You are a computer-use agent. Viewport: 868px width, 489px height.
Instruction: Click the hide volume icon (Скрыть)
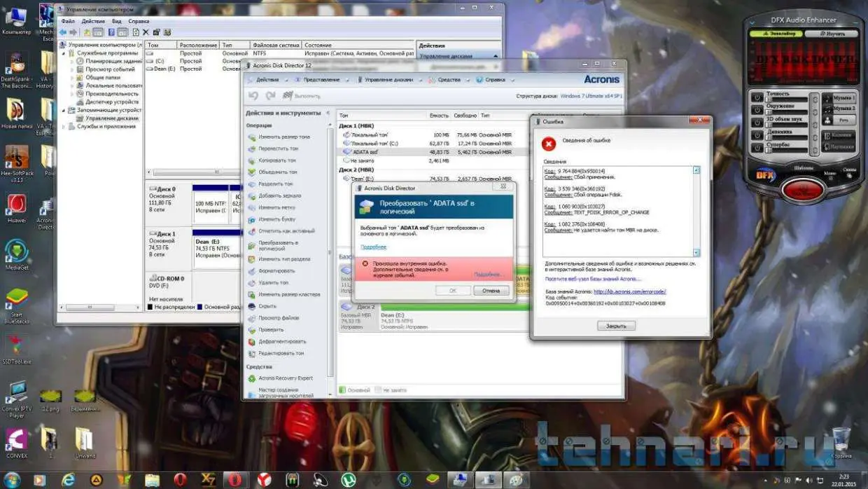252,306
